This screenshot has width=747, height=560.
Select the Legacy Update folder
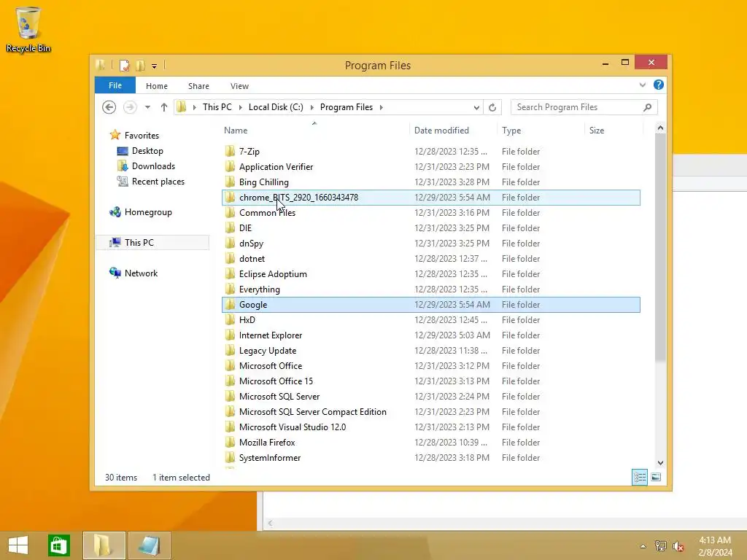[x=431, y=351]
